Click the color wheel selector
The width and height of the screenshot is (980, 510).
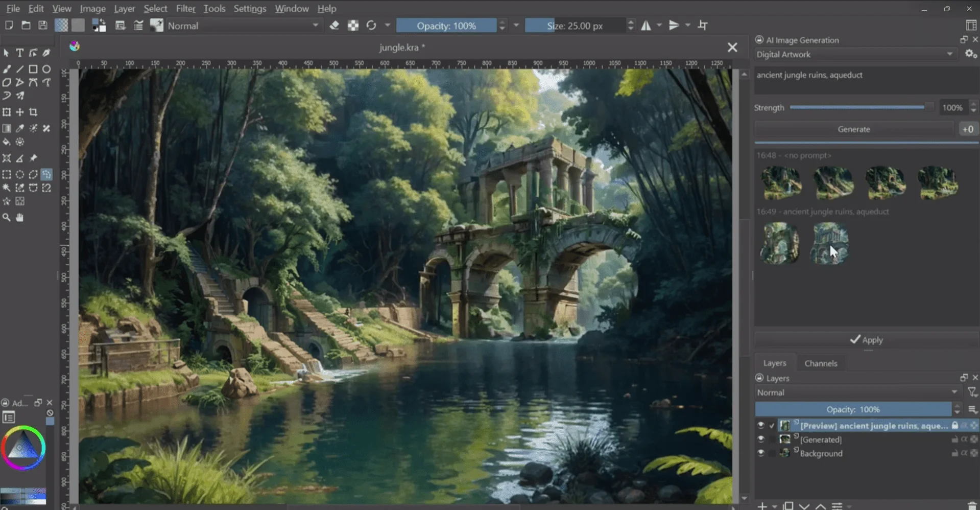23,448
